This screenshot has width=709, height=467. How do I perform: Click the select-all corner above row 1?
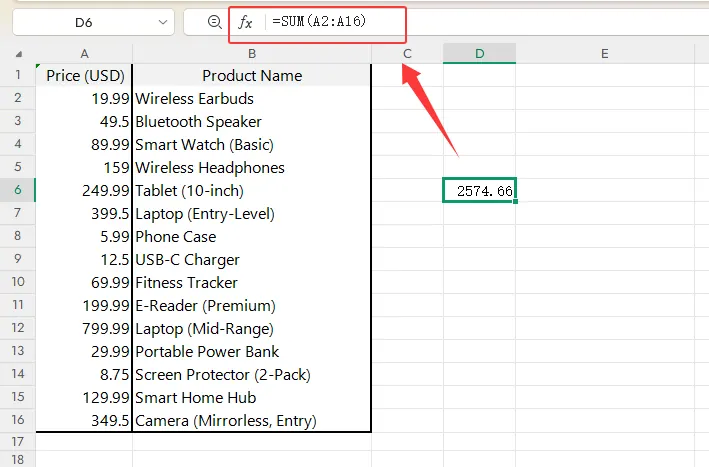[x=18, y=53]
